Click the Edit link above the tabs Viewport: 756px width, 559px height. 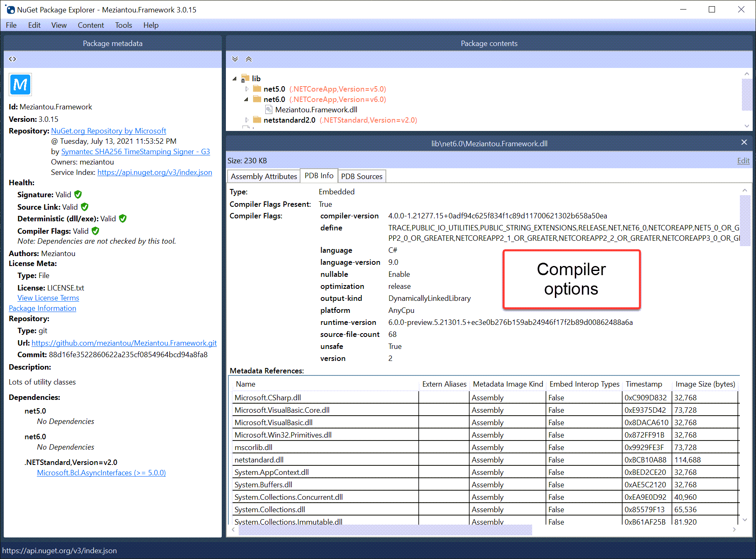tap(743, 161)
